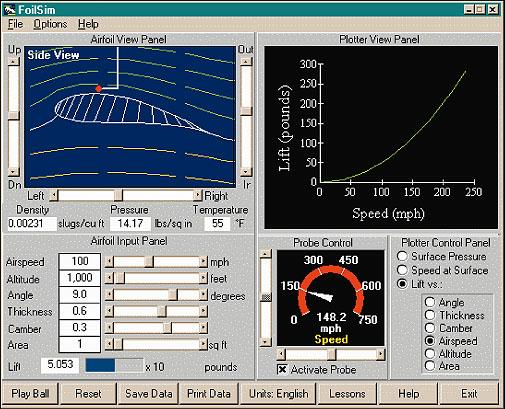Click the Up arrow on the vertical view scrollbar
This screenshot has height=409, width=505.
pos(14,62)
